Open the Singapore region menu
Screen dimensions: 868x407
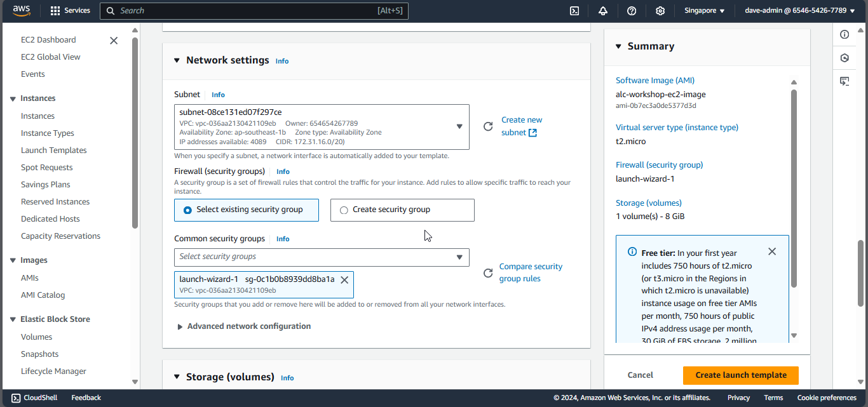coord(704,11)
